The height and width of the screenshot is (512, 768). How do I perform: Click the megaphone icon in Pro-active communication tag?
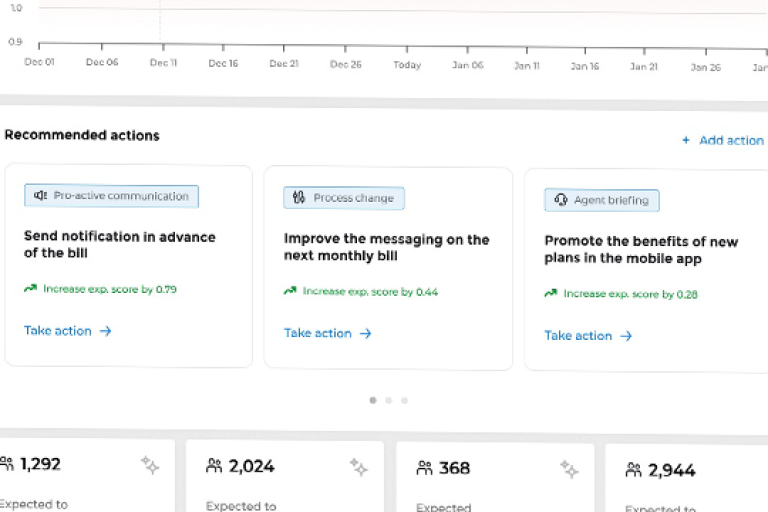coord(41,196)
